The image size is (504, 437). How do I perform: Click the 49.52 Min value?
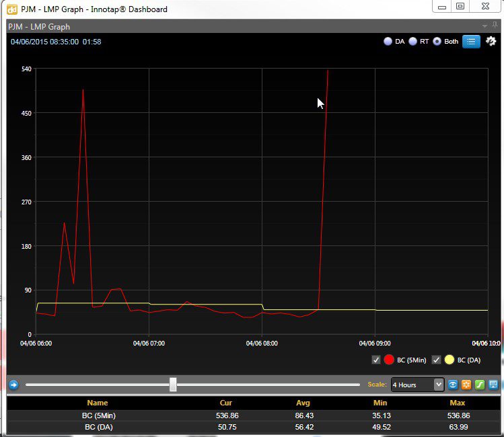(382, 427)
